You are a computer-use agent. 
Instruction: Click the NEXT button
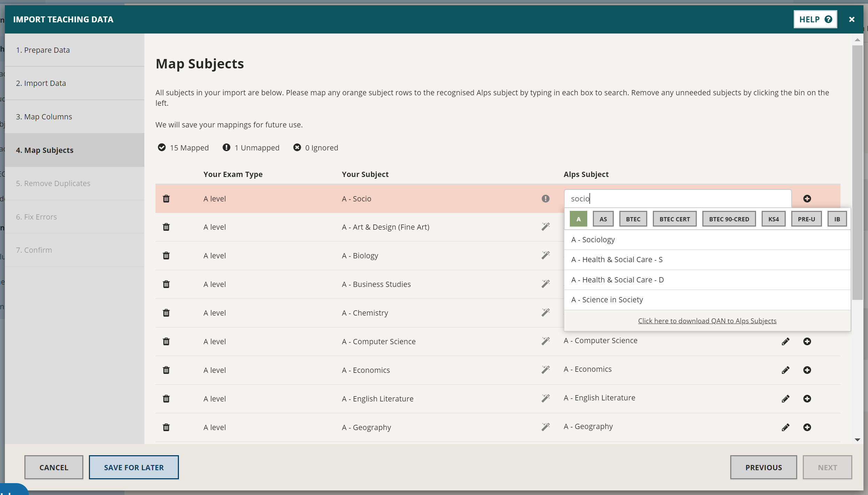827,467
